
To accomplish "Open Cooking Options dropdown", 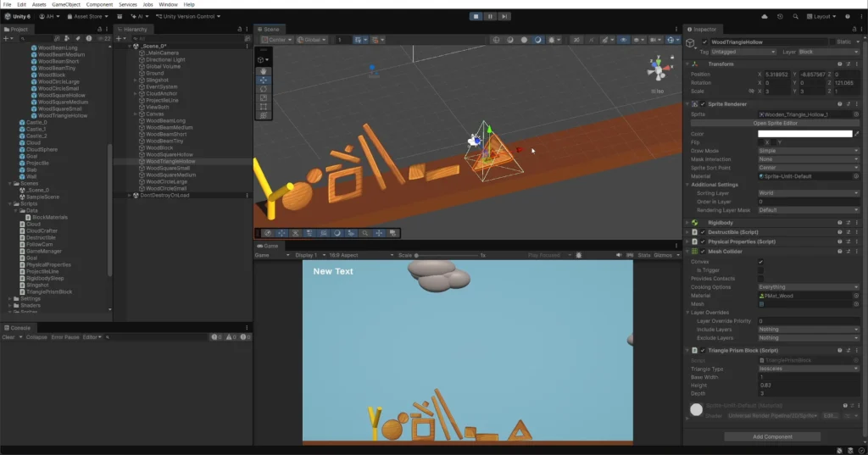I will pyautogui.click(x=808, y=287).
